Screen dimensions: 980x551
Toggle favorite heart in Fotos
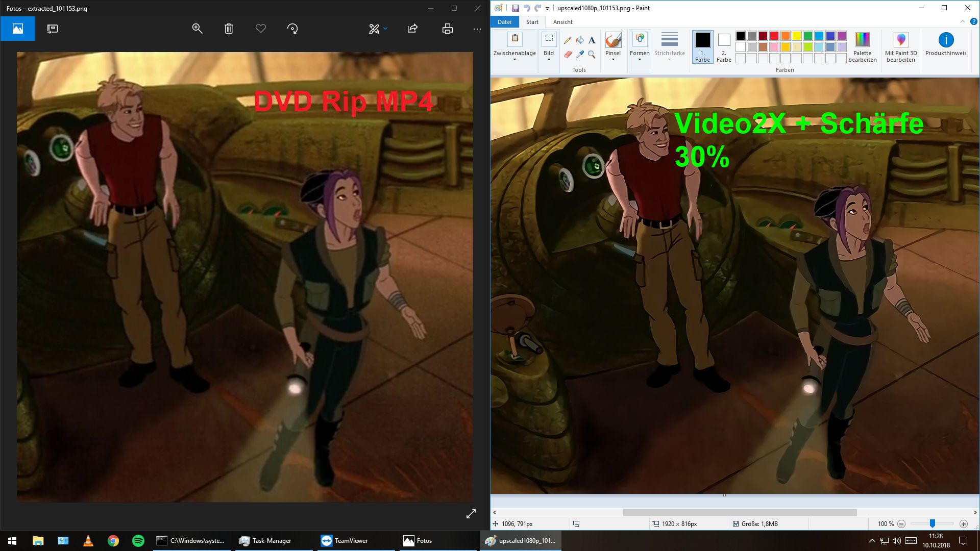(x=260, y=29)
